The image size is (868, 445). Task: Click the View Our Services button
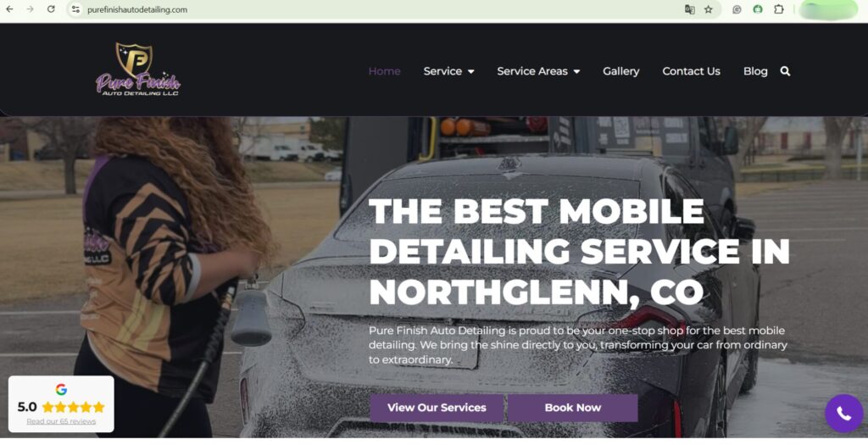click(437, 408)
